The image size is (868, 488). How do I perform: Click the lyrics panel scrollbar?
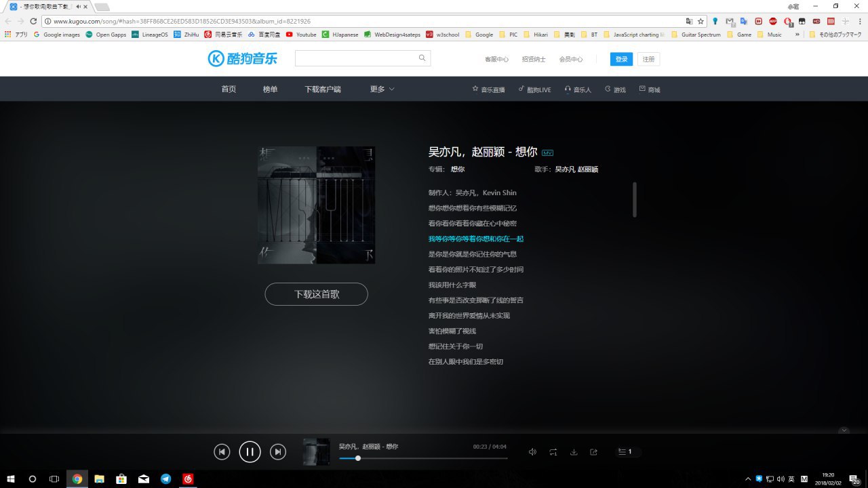635,199
